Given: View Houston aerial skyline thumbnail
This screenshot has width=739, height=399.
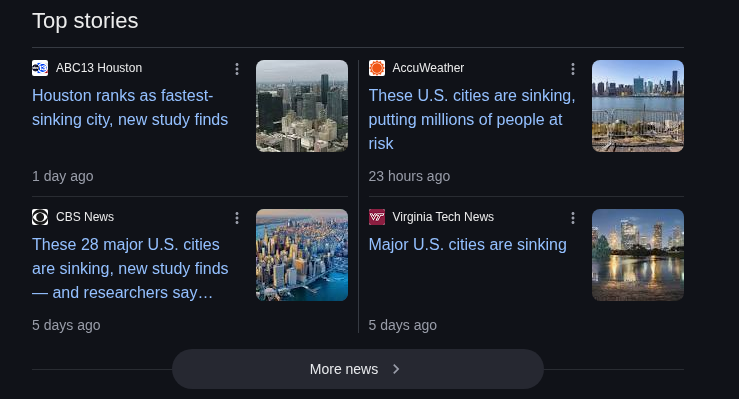Looking at the screenshot, I should point(302,106).
